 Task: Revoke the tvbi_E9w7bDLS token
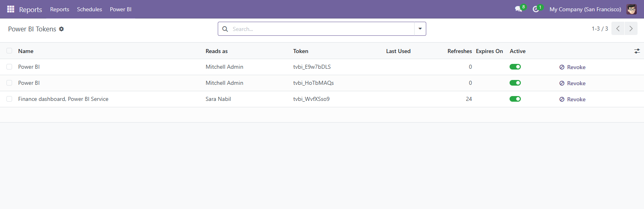point(572,67)
